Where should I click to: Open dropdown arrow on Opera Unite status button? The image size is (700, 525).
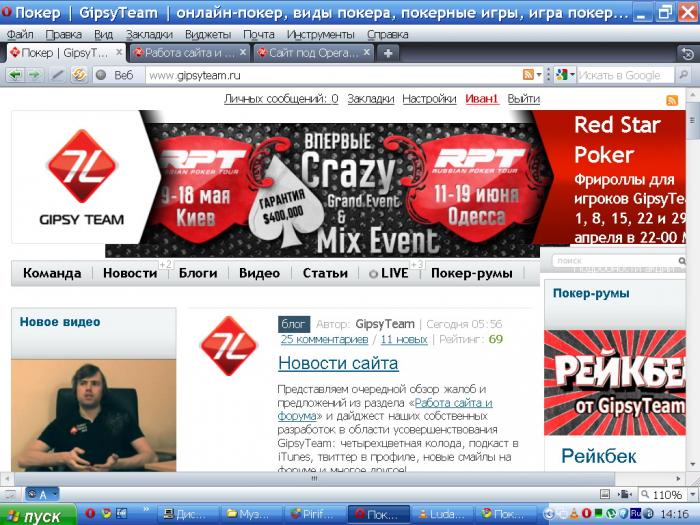(x=54, y=494)
